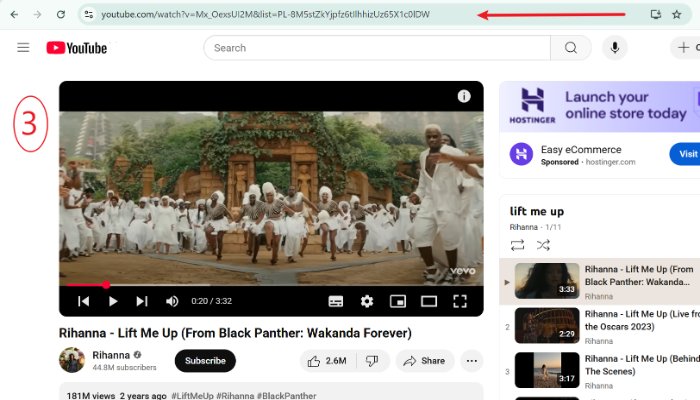
Task: Reload the page with the refresh icon
Action: (x=61, y=14)
